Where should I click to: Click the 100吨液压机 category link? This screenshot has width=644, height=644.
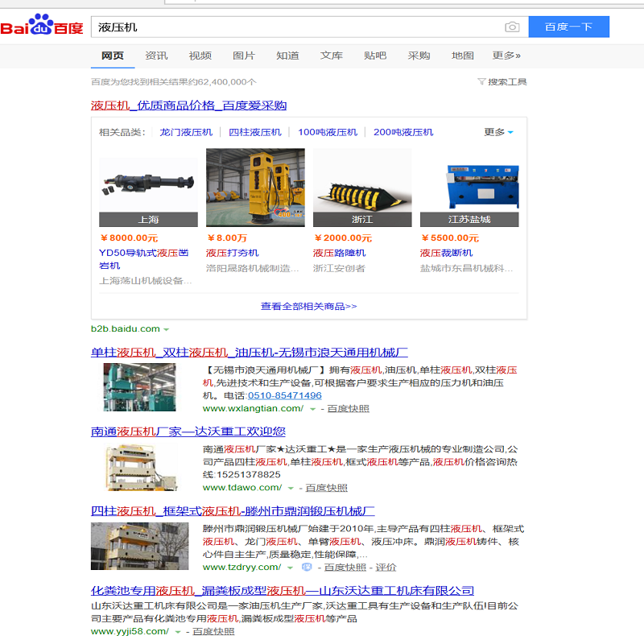pyautogui.click(x=328, y=132)
